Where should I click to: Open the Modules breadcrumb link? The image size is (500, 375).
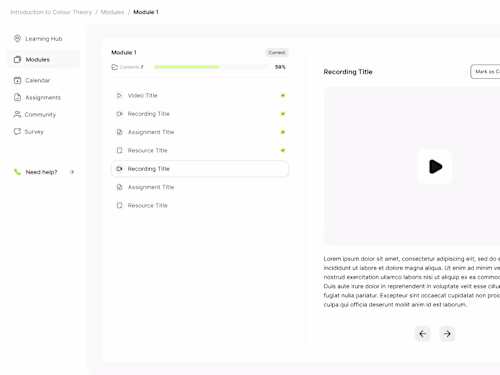(x=112, y=12)
